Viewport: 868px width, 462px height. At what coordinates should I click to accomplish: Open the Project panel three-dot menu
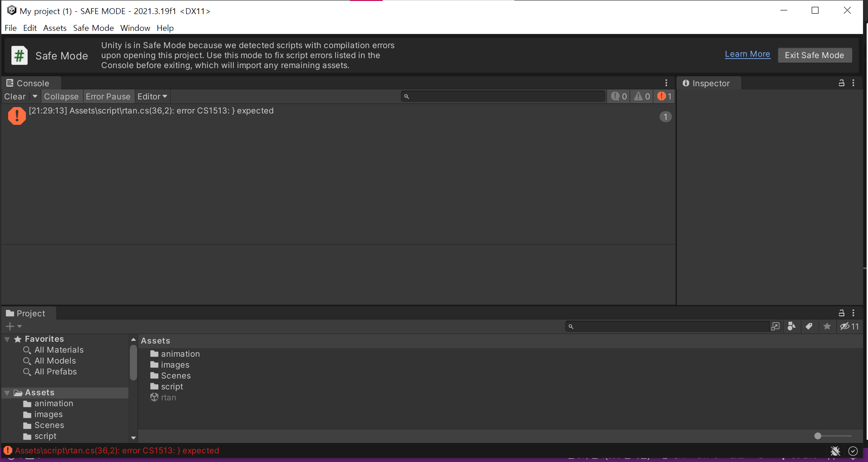(x=853, y=313)
